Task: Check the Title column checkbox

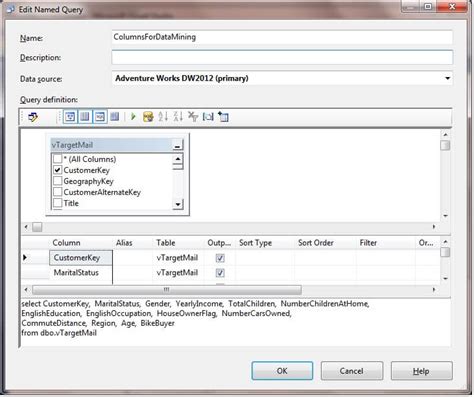Action: pos(58,203)
